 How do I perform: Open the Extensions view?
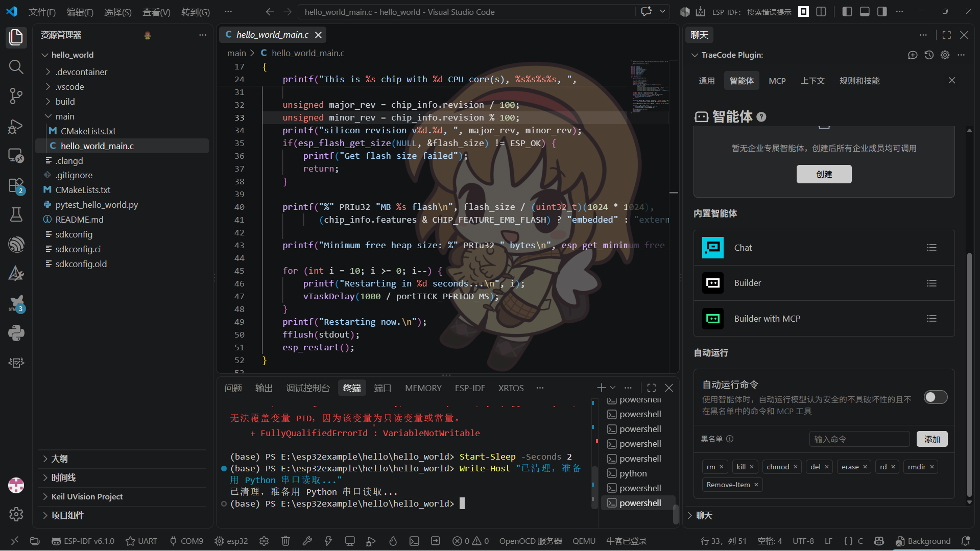16,185
